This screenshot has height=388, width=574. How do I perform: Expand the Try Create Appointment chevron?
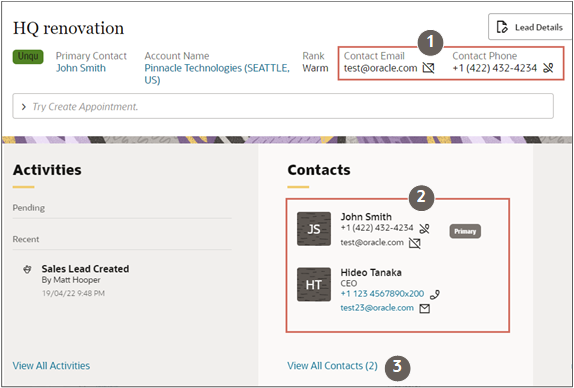pyautogui.click(x=24, y=107)
